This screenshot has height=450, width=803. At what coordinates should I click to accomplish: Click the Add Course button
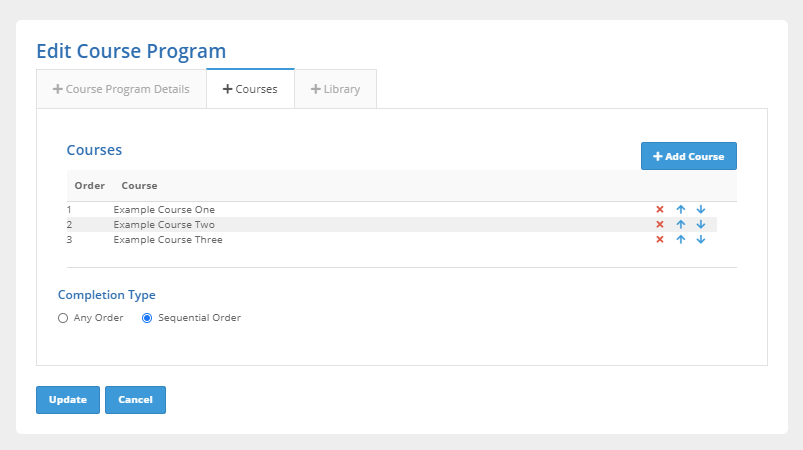point(688,156)
